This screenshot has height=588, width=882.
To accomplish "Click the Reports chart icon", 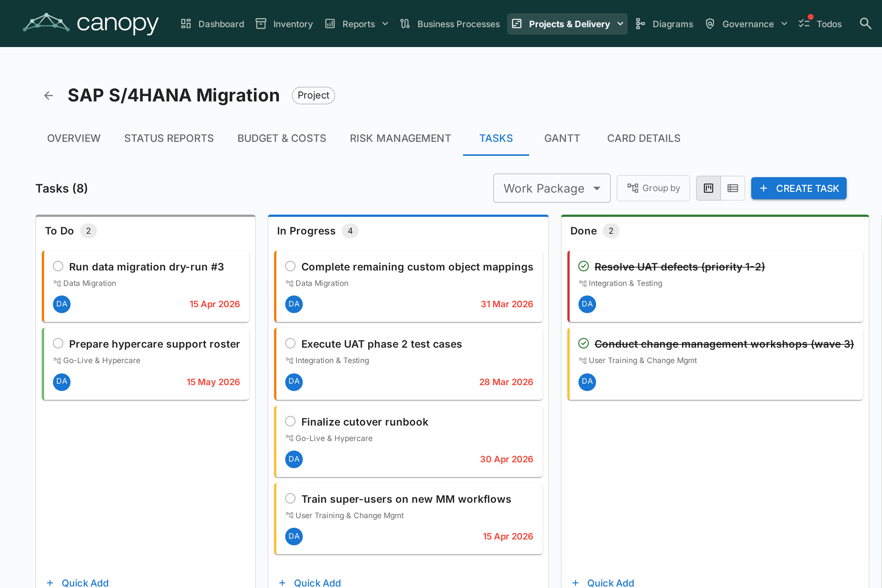I will [x=330, y=24].
